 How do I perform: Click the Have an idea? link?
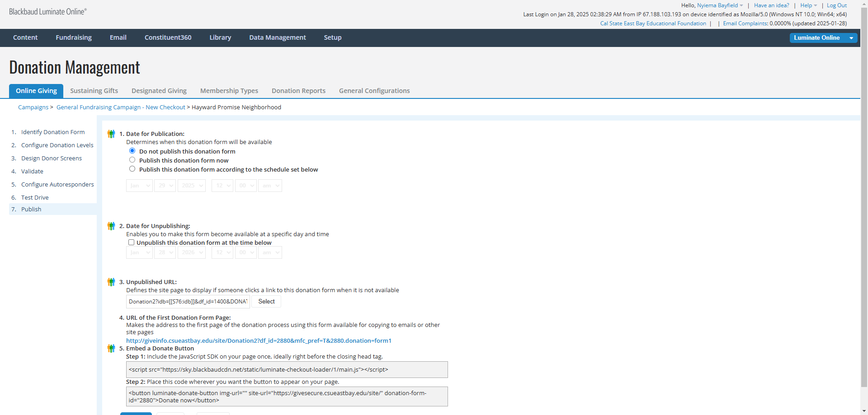click(771, 5)
